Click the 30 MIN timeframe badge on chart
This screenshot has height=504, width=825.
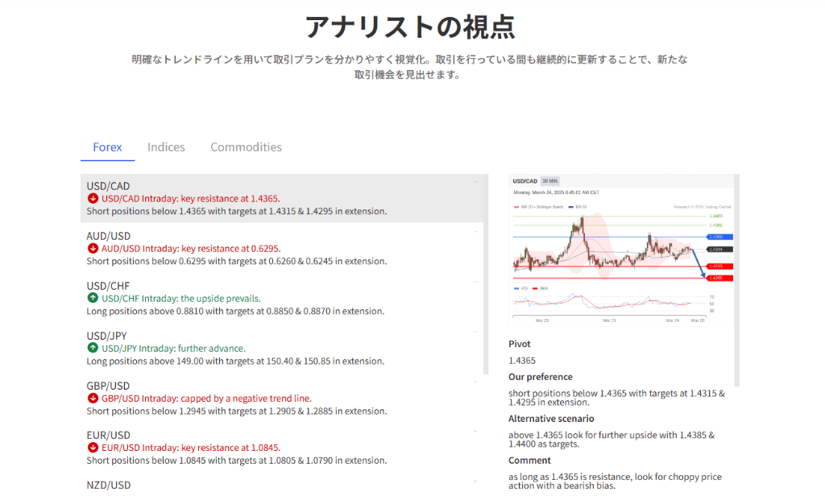550,181
